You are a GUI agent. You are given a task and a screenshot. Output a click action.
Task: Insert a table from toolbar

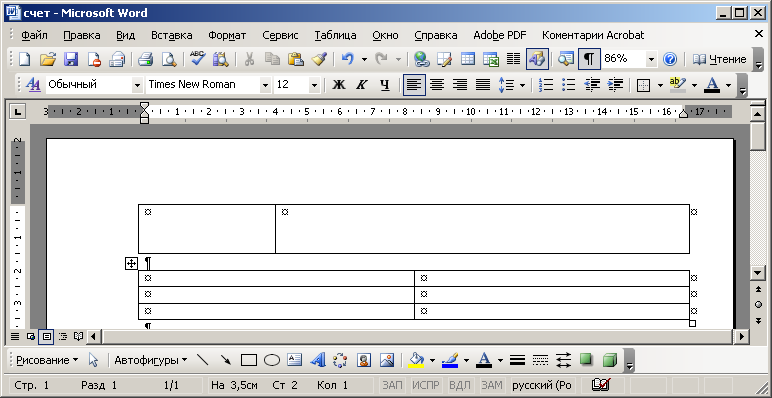coord(467,60)
